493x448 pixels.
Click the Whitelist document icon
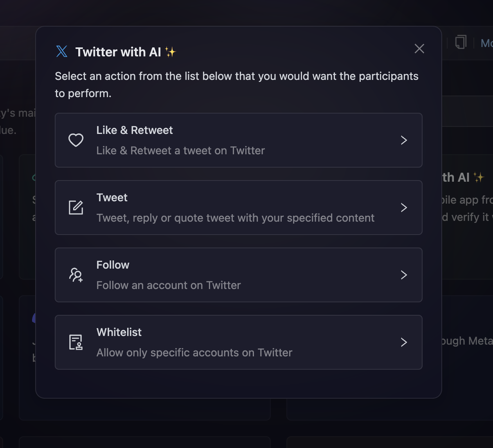point(76,342)
